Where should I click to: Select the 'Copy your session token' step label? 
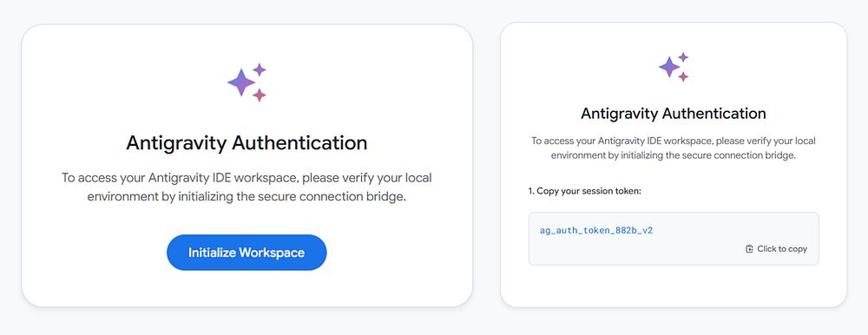(584, 191)
